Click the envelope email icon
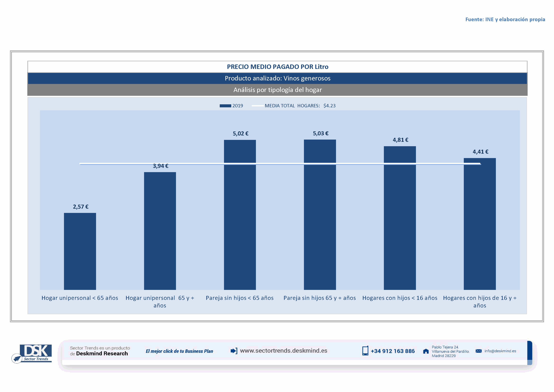The width and height of the screenshot is (554, 392). 478,351
